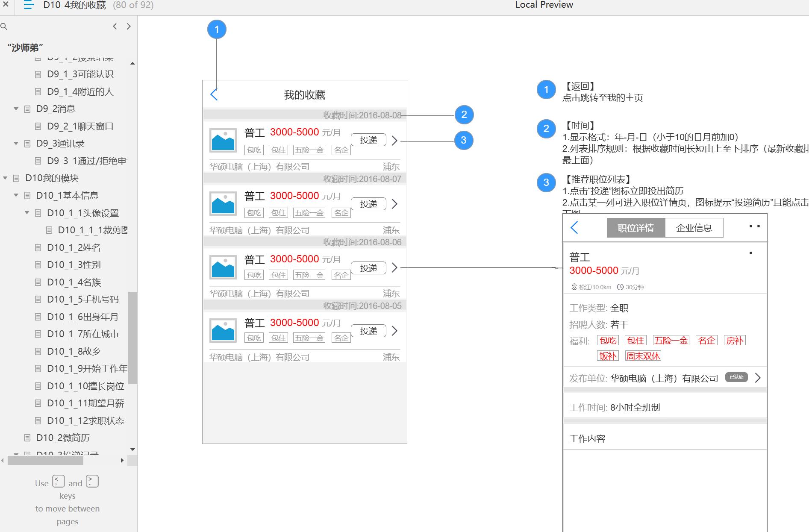This screenshot has width=809, height=532.
Task: Switch to 职位详情 tab
Action: point(636,228)
